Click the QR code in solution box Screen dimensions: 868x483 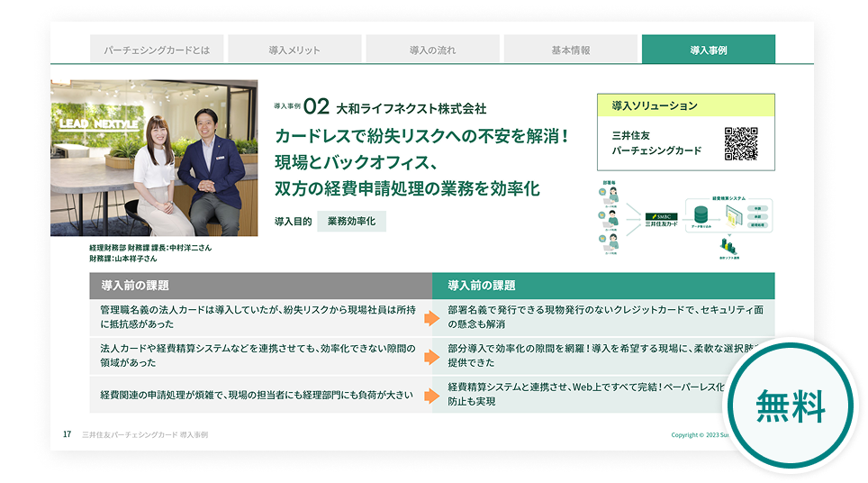(x=741, y=143)
